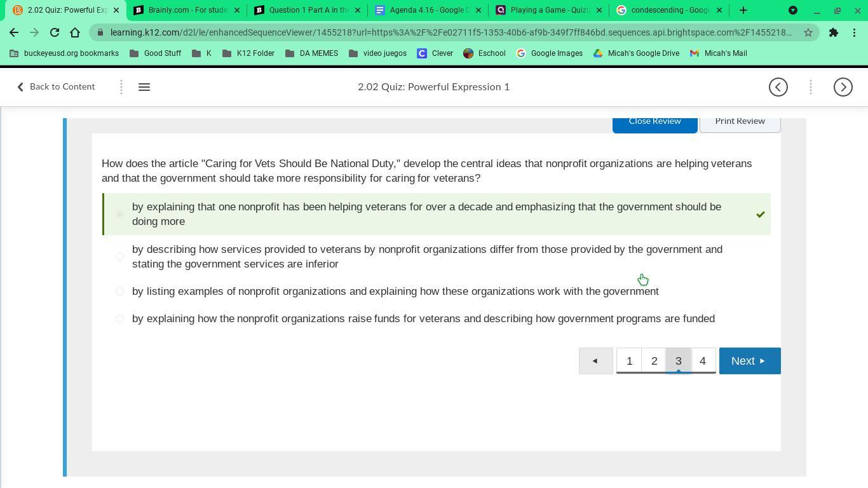This screenshot has width=868, height=488.
Task: Open the options menu beside Back to Content
Action: point(121,87)
